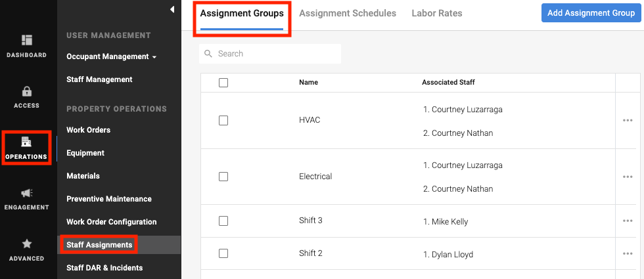The width and height of the screenshot is (644, 279).
Task: Open more options for HVAC row
Action: point(628,120)
